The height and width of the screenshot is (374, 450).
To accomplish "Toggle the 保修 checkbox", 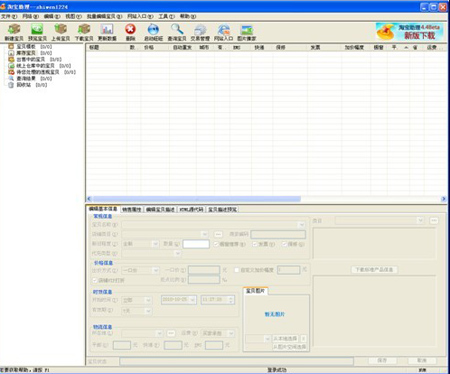I will tap(284, 244).
